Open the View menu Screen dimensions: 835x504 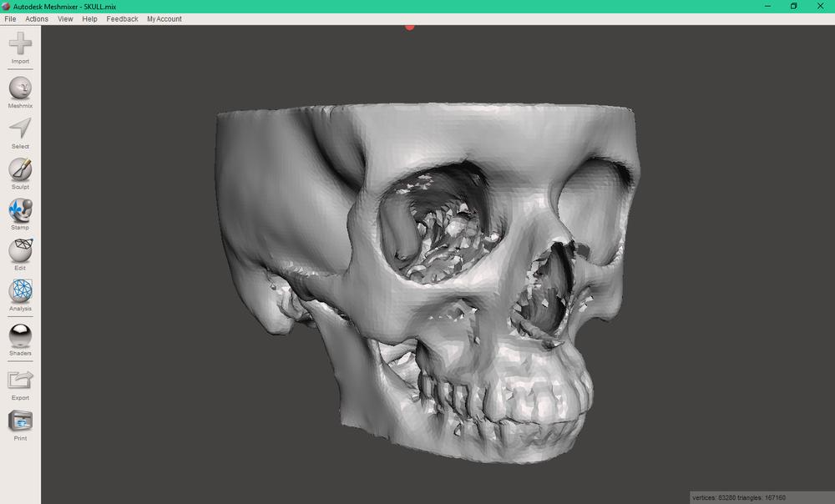click(x=64, y=18)
